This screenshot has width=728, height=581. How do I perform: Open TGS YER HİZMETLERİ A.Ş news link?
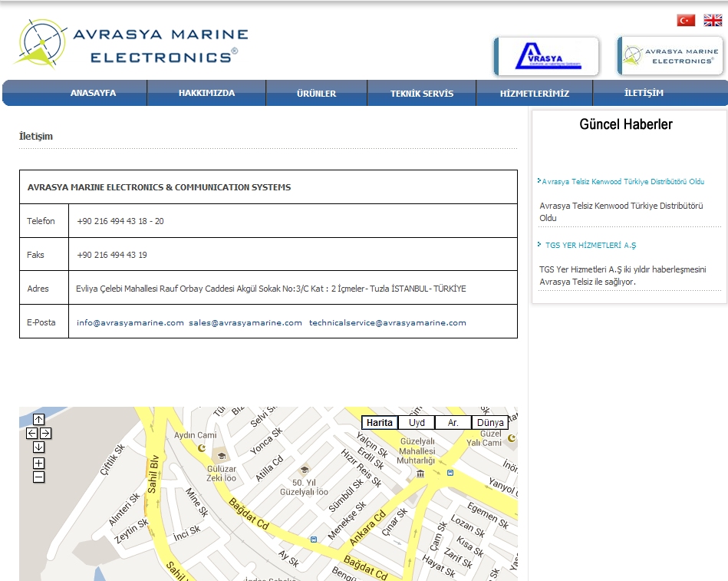click(x=591, y=246)
